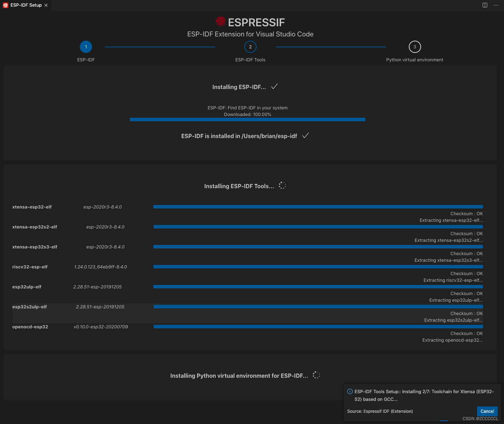This screenshot has height=424, width=504.
Task: Go to step 2 ESP-IDF Tools circle
Action: 250,47
